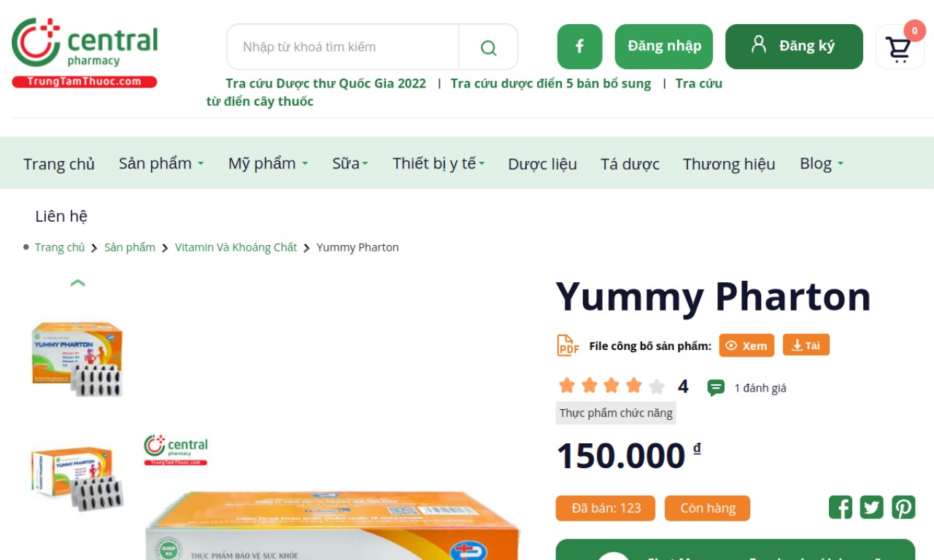Share product on Pinterest icon
The height and width of the screenshot is (560, 934).
tap(903, 507)
